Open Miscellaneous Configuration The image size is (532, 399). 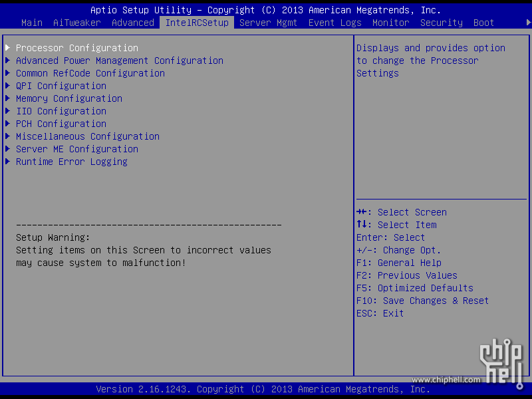pyautogui.click(x=88, y=136)
